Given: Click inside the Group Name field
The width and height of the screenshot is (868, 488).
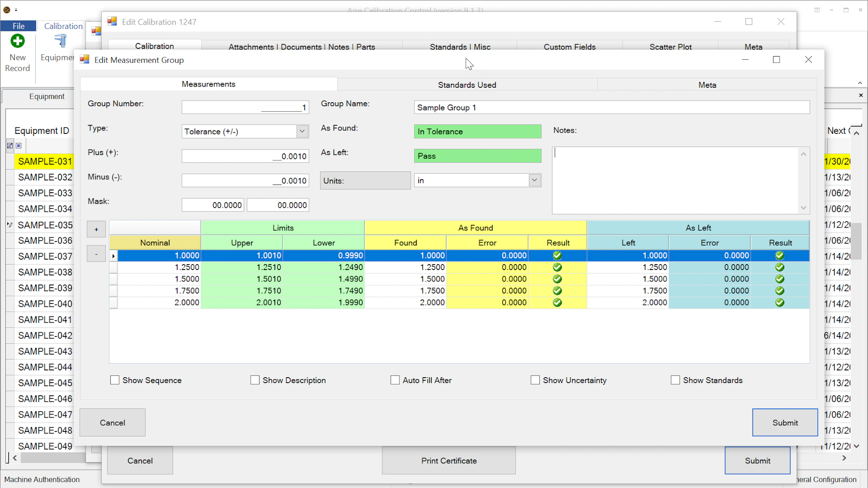Looking at the screenshot, I should pos(611,107).
